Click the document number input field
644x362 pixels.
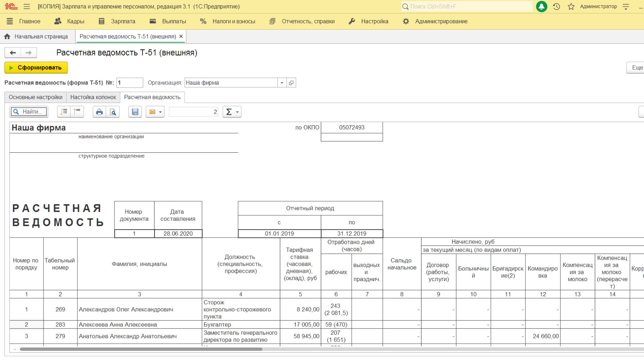(130, 83)
